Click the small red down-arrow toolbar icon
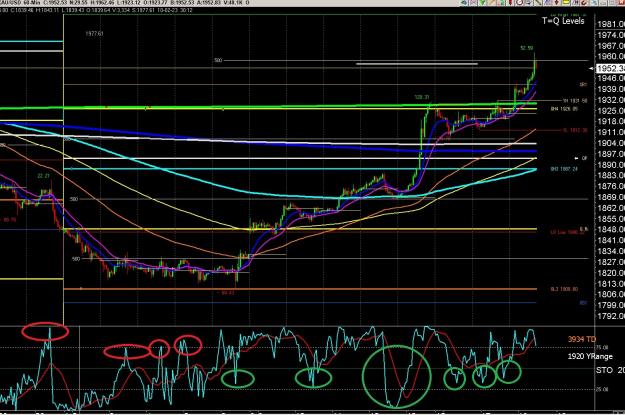Screen dimensions: 625x415 [556, 2]
